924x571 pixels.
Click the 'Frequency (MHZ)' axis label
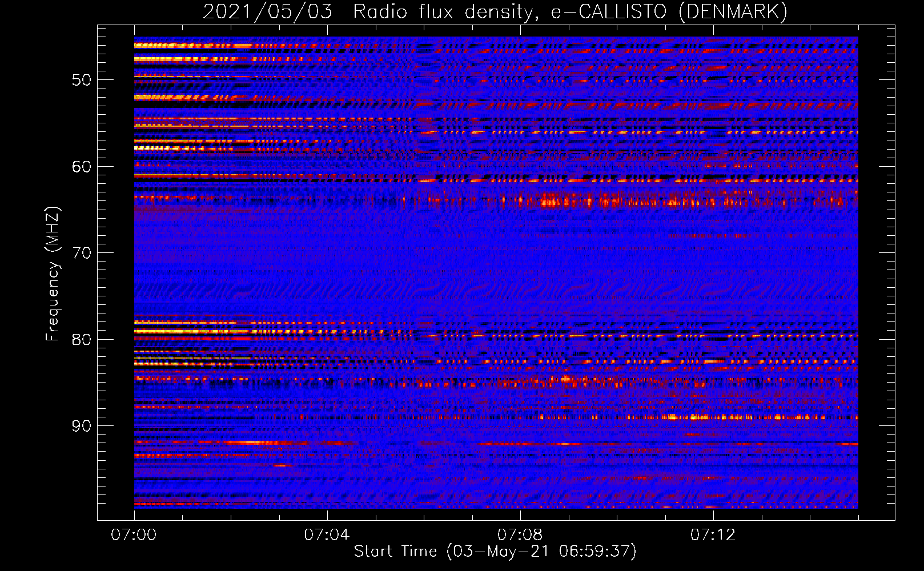tap(53, 274)
